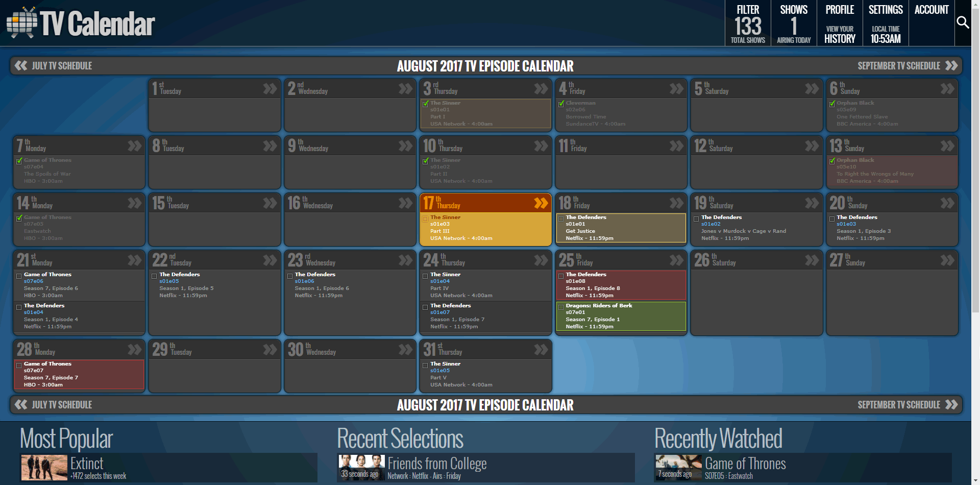980x485 pixels.
Task: Click the right double-arrow for September TV Schedule
Action: (x=952, y=65)
